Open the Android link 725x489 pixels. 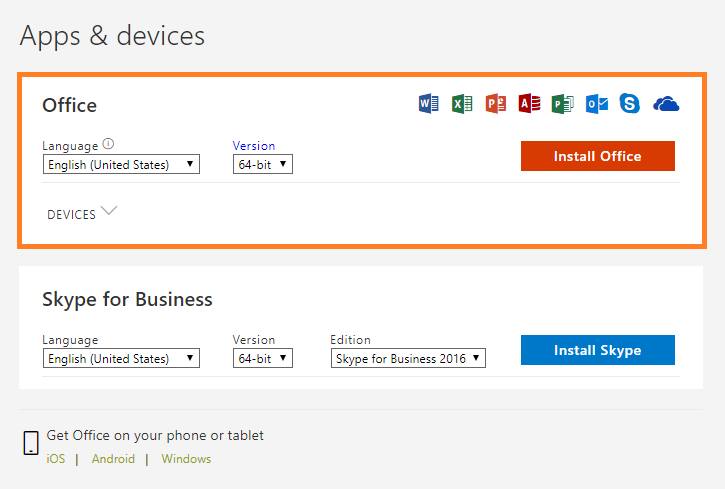click(113, 459)
